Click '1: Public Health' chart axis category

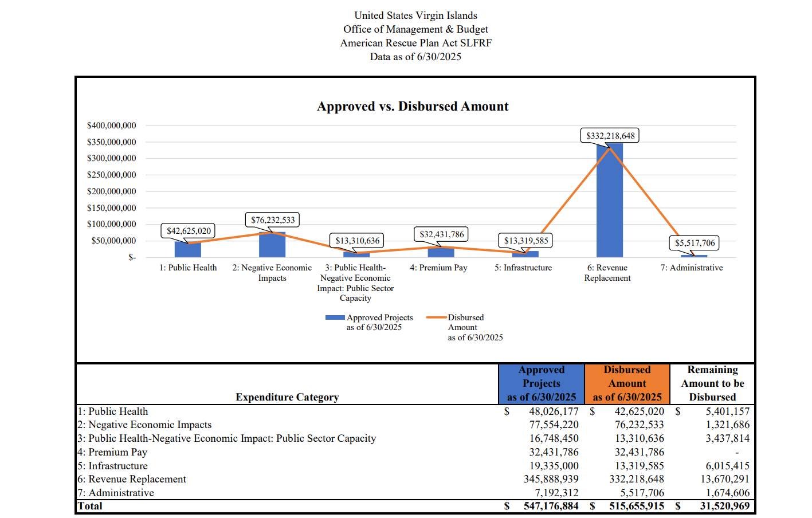pyautogui.click(x=188, y=268)
